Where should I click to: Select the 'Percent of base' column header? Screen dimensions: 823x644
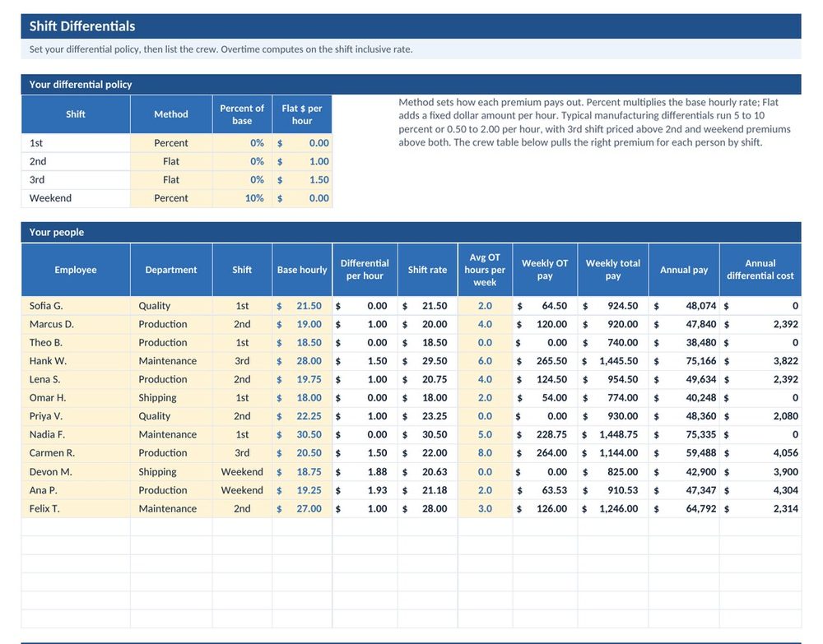(x=242, y=114)
